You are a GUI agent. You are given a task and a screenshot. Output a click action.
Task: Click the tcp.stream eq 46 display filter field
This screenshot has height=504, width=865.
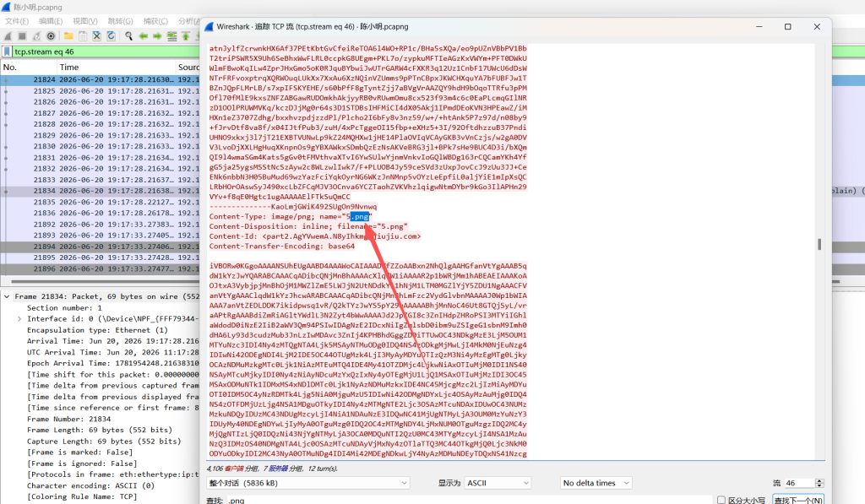pos(105,51)
